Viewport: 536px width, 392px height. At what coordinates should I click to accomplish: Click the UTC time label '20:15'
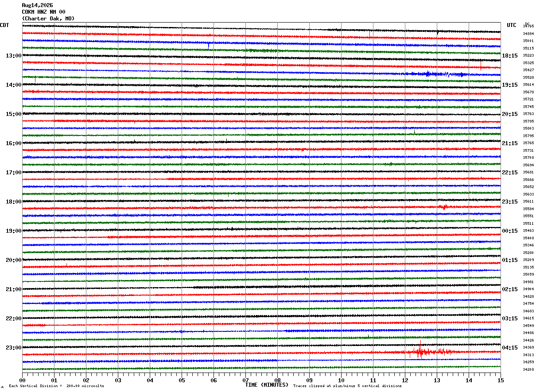tap(510, 114)
